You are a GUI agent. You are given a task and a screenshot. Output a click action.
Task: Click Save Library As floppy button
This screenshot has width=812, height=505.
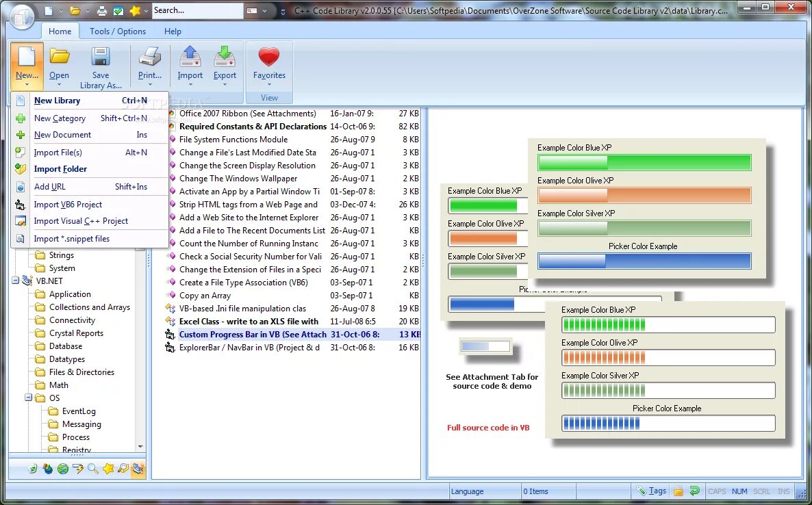[x=101, y=67]
